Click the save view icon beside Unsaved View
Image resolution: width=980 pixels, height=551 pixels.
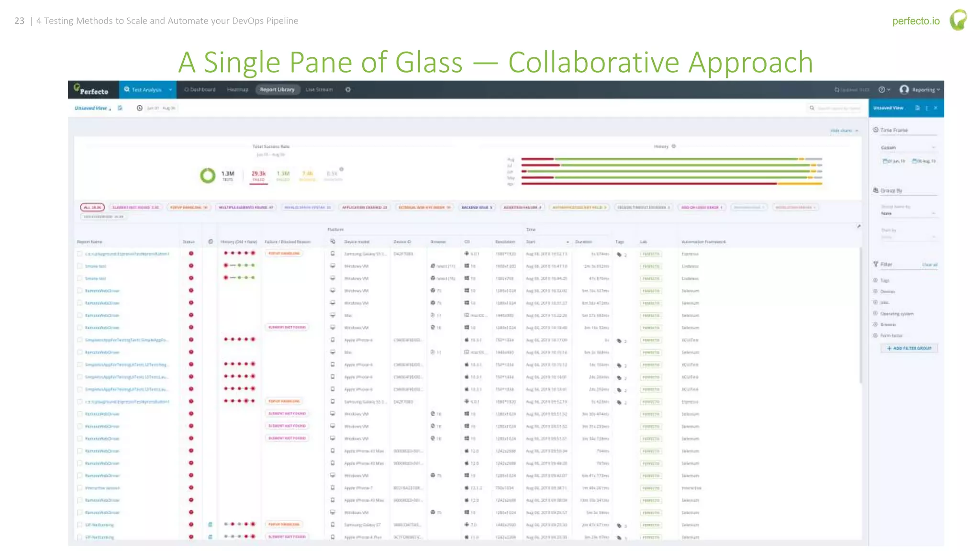coord(120,108)
